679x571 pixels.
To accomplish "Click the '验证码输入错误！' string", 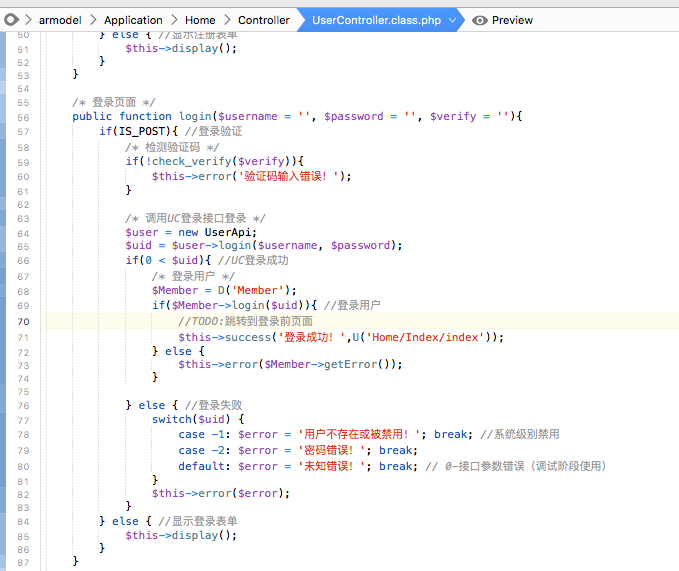I will [x=289, y=176].
